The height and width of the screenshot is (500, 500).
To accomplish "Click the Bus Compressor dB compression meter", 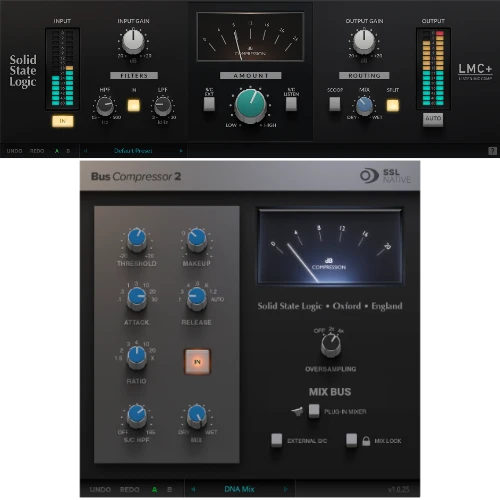I will point(330,247).
